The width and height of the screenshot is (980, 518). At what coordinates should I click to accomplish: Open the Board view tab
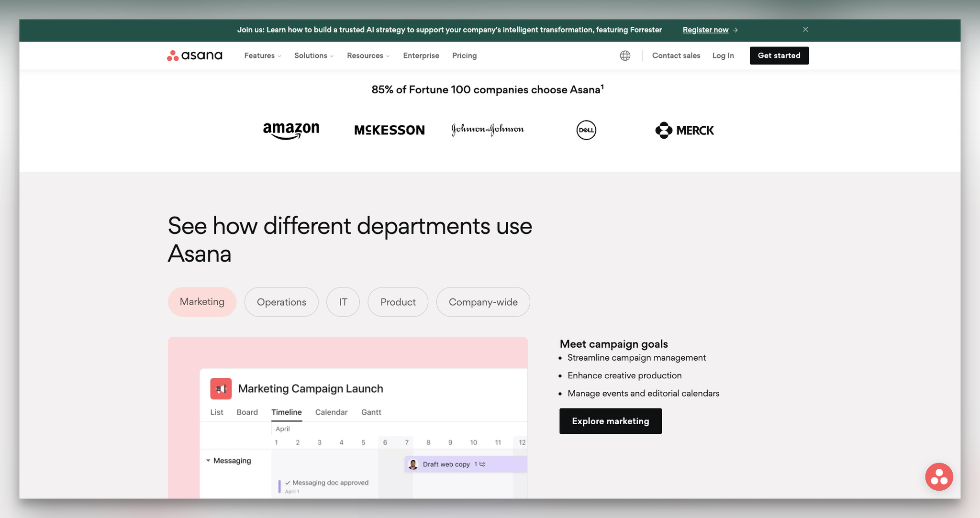coord(247,412)
